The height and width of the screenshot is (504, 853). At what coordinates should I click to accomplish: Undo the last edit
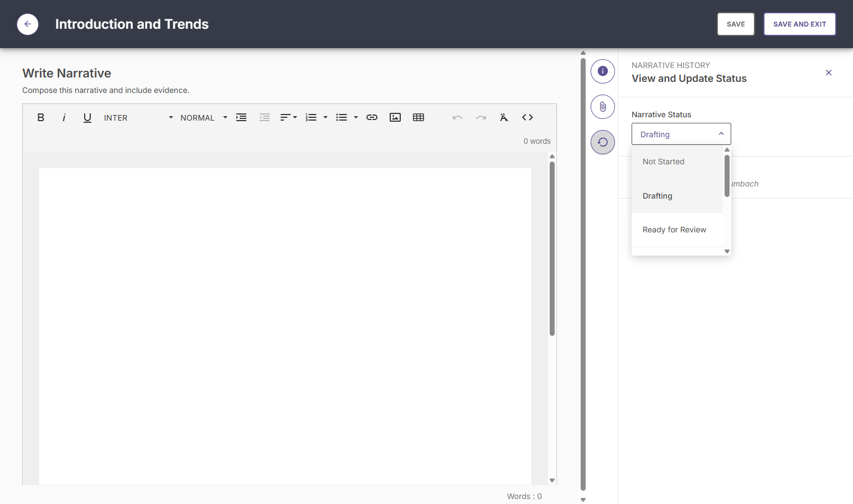click(458, 117)
